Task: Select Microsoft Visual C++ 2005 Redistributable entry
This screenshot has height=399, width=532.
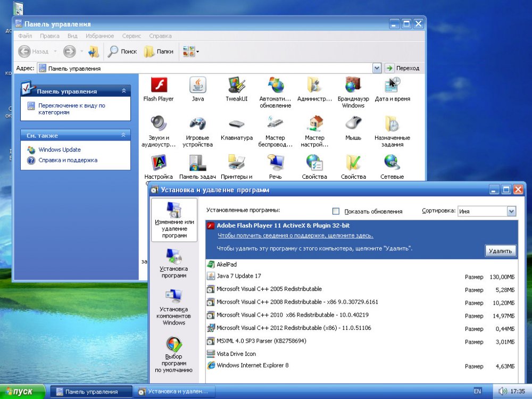Action: pos(362,289)
